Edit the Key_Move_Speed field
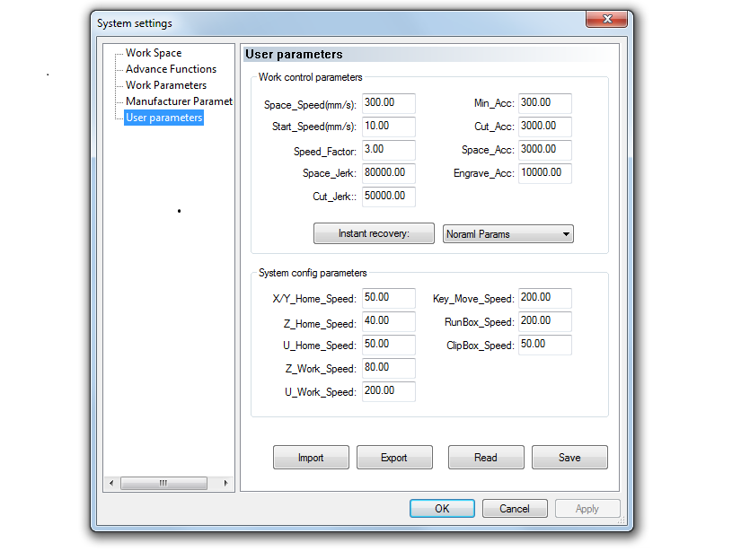This screenshot has width=750, height=560. tap(544, 298)
